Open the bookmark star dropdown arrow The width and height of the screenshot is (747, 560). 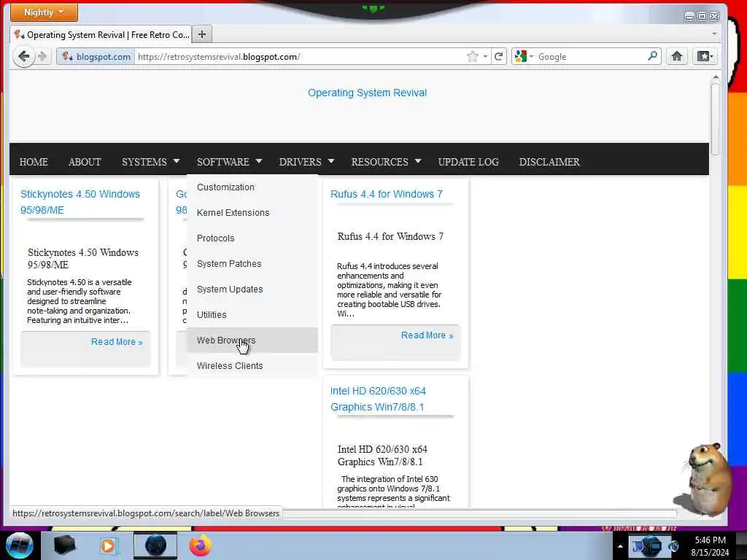[485, 57]
